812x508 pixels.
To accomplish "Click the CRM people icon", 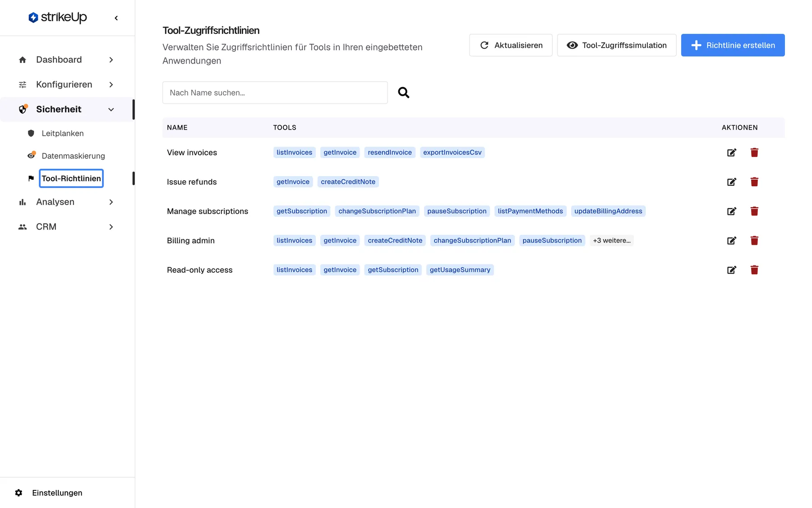I will point(23,227).
